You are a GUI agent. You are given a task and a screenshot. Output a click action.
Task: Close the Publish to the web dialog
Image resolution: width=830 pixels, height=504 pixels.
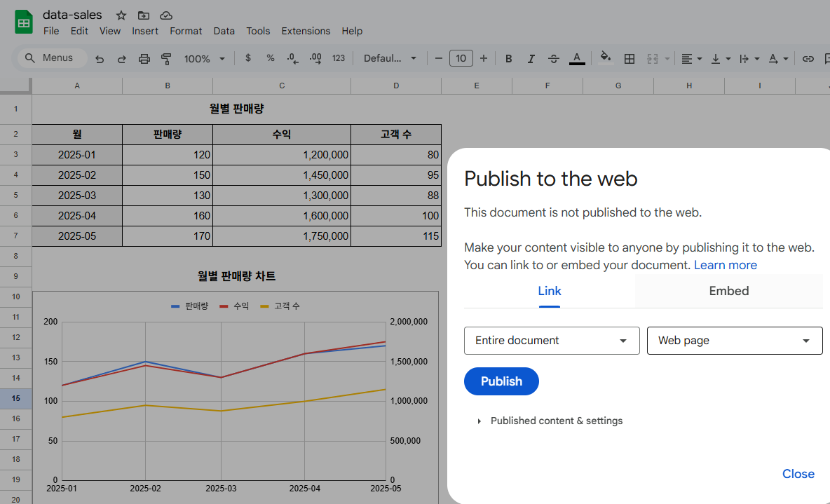pos(798,474)
